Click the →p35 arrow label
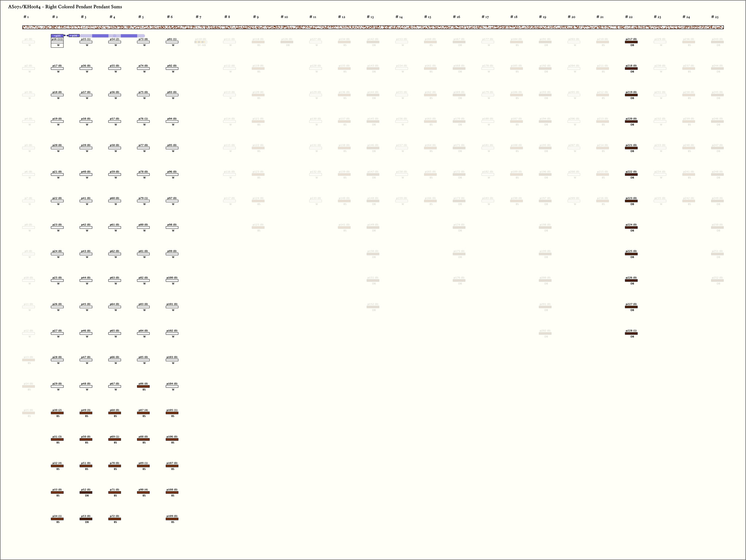This screenshot has width=746, height=560. (57, 36)
